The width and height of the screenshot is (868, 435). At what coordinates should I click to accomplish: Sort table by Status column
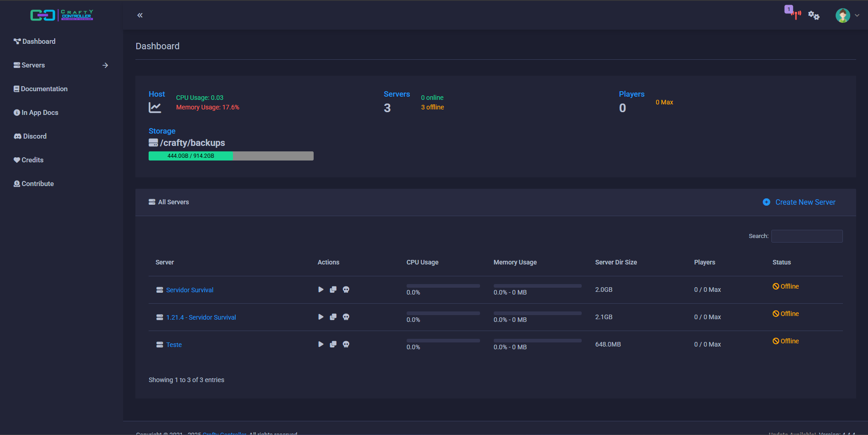point(782,262)
